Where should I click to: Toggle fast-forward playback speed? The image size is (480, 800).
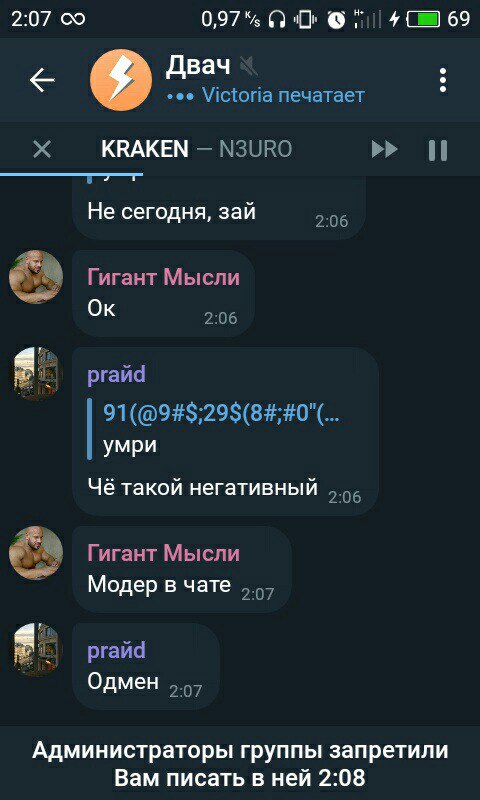click(x=384, y=149)
